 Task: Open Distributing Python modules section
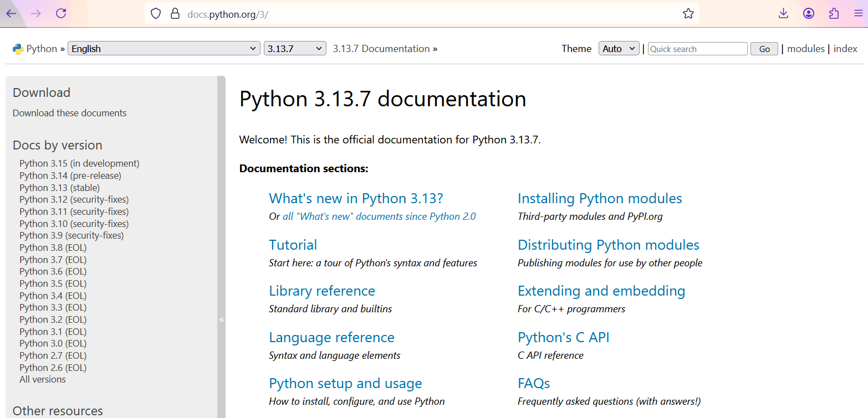click(x=609, y=245)
